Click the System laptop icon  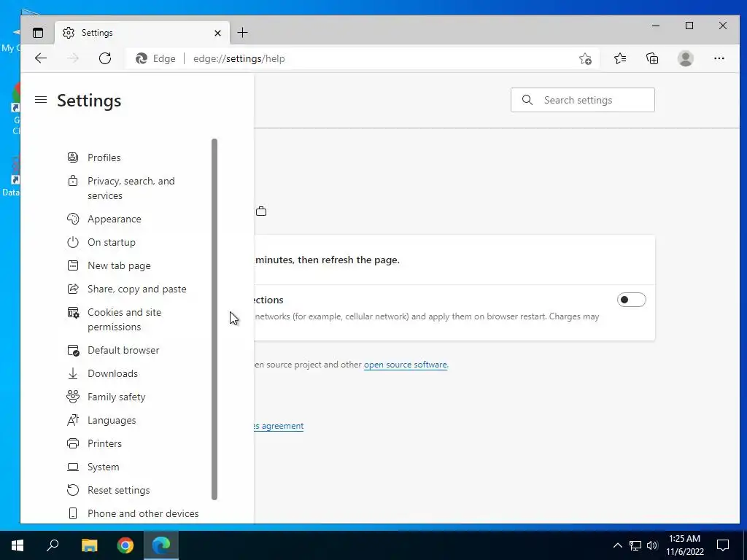73,467
